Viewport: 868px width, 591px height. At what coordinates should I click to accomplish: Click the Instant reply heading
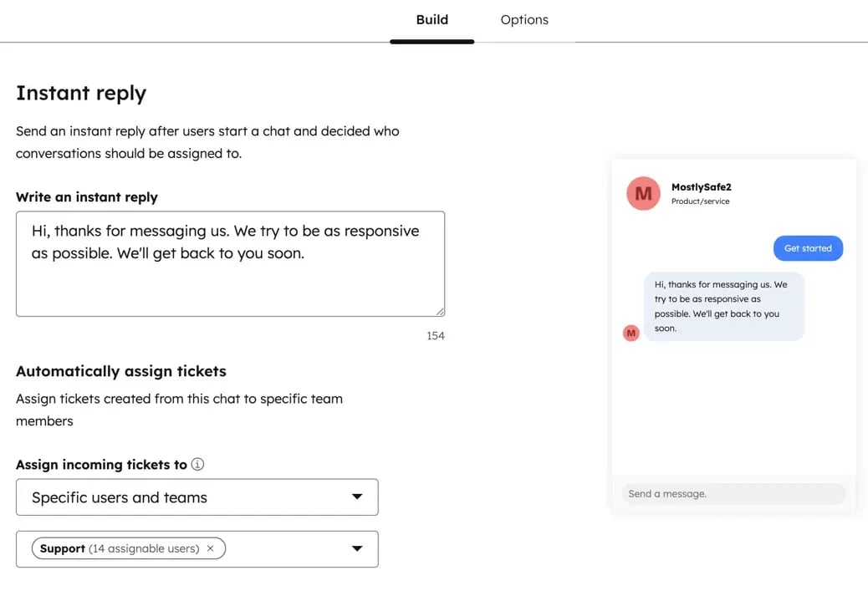click(81, 93)
